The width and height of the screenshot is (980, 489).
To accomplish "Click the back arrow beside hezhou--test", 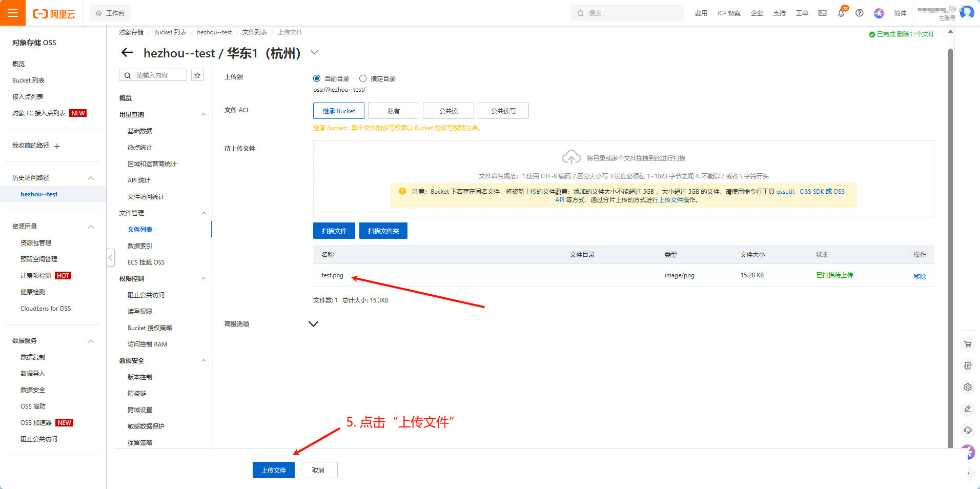I will (127, 53).
